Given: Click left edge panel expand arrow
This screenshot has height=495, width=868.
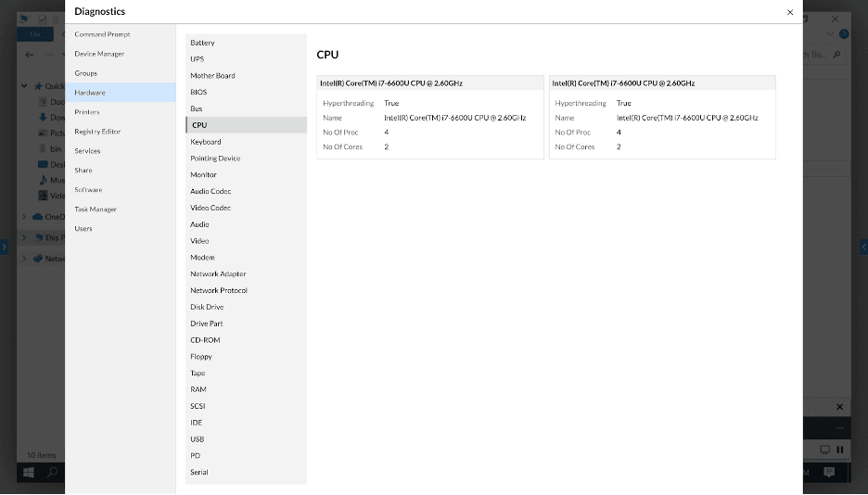Looking at the screenshot, I should [4, 247].
